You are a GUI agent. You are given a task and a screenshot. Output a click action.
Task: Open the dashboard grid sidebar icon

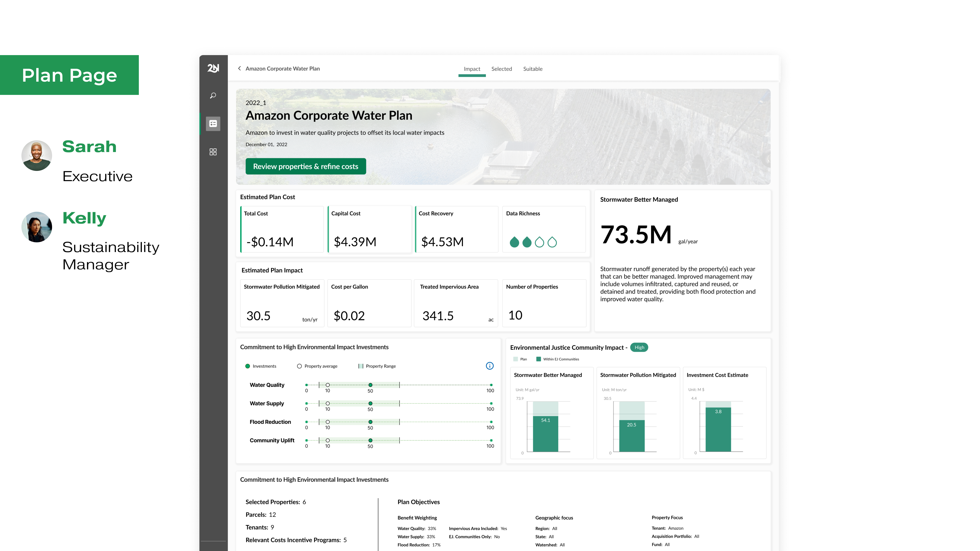[x=213, y=152]
